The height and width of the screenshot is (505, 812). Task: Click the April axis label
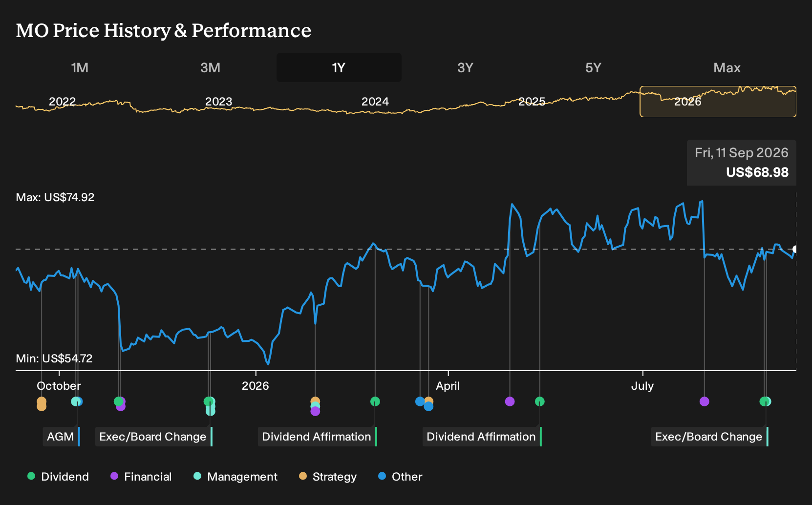[x=448, y=386]
